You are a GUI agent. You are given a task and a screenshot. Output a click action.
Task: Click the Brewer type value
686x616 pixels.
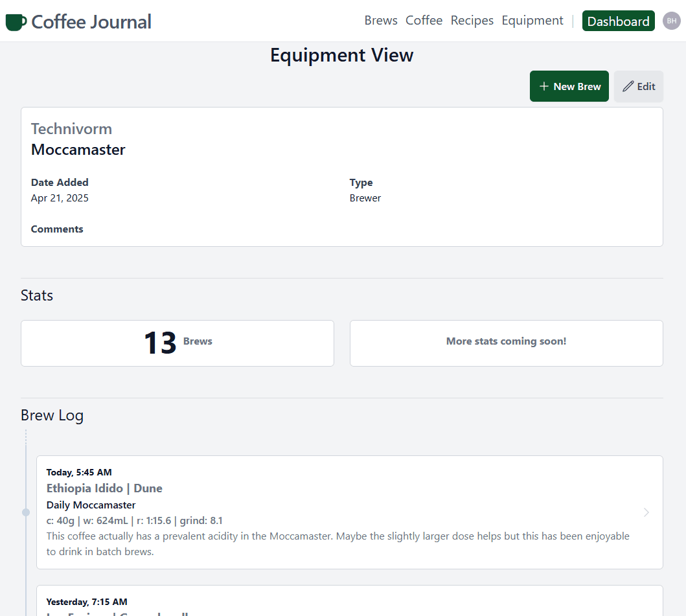pyautogui.click(x=365, y=198)
